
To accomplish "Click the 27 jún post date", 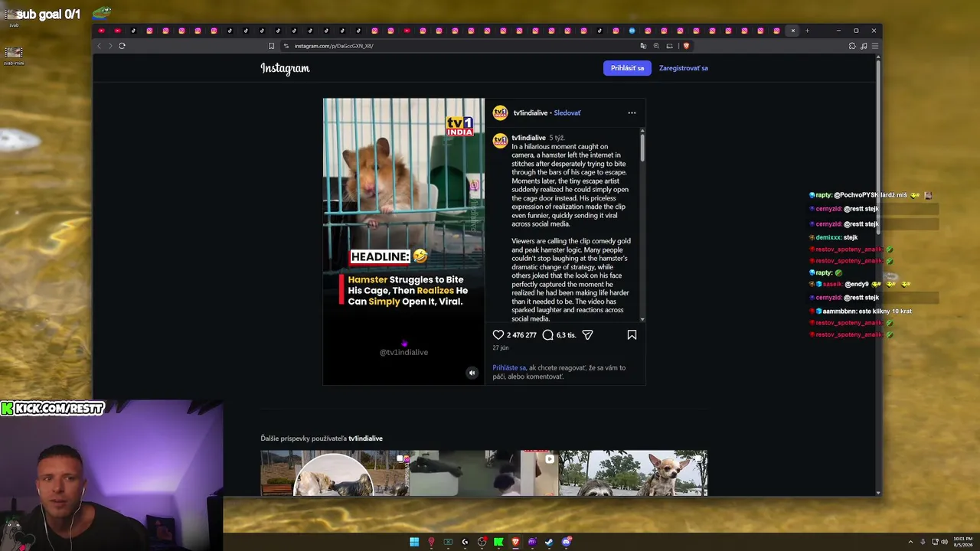I will 501,348.
